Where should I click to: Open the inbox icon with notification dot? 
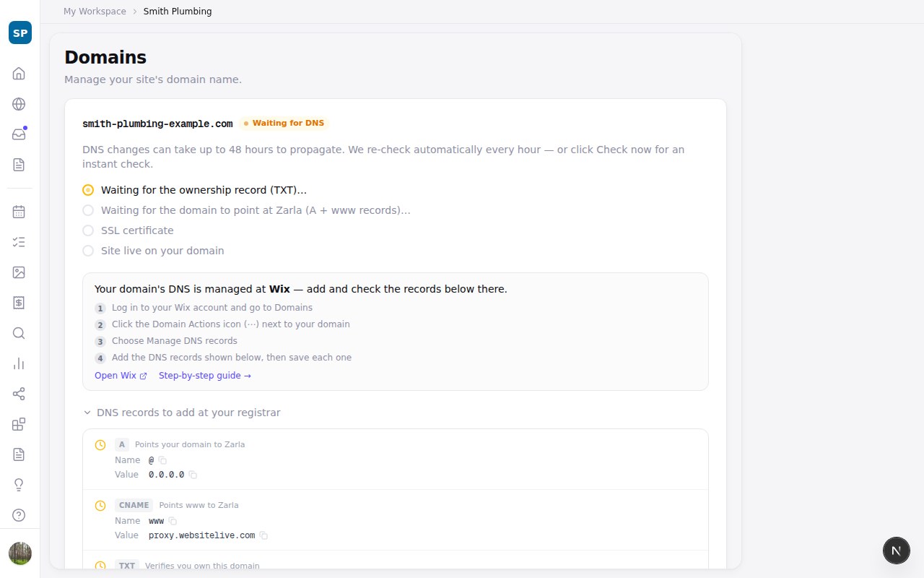tap(19, 134)
